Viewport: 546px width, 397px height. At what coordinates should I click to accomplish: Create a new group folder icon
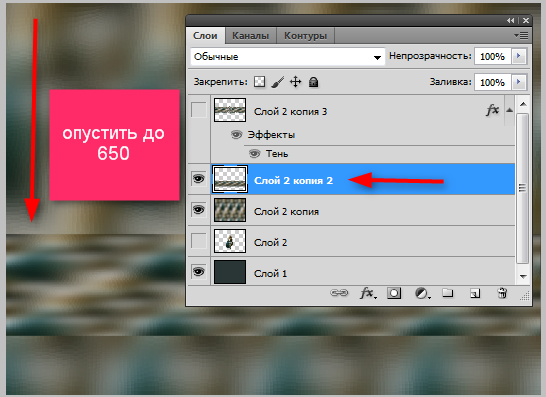click(448, 293)
